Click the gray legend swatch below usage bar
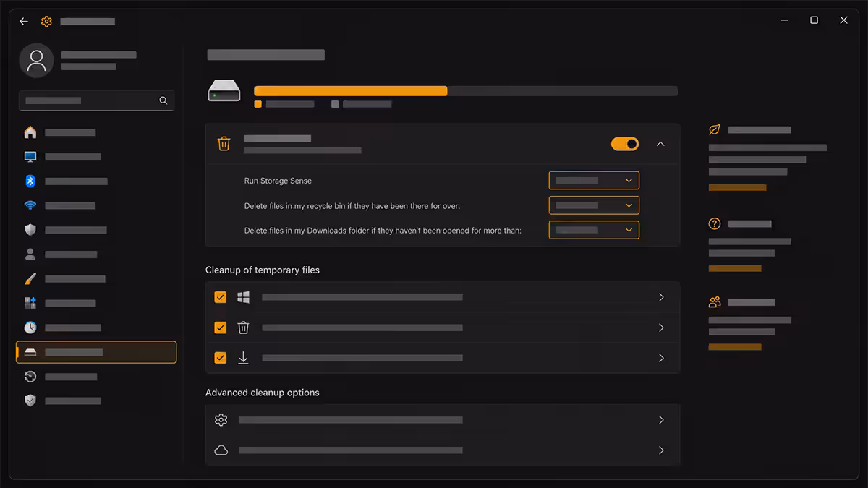This screenshot has height=488, width=868. click(x=335, y=104)
